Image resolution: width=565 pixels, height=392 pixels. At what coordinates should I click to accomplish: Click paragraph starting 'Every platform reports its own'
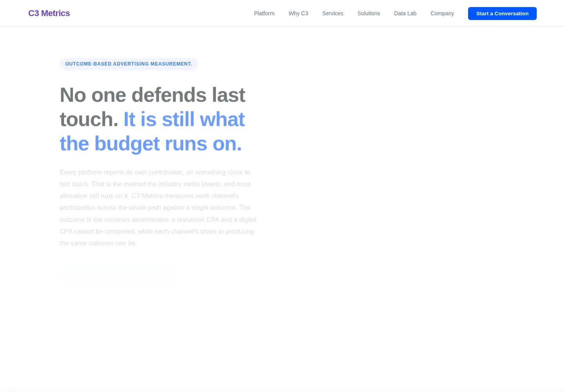click(158, 207)
